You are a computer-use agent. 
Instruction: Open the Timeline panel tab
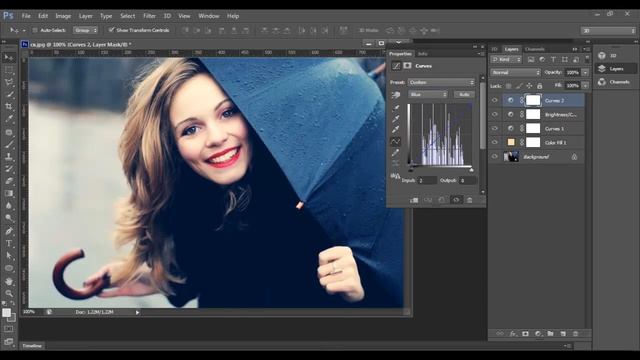[x=32, y=346]
